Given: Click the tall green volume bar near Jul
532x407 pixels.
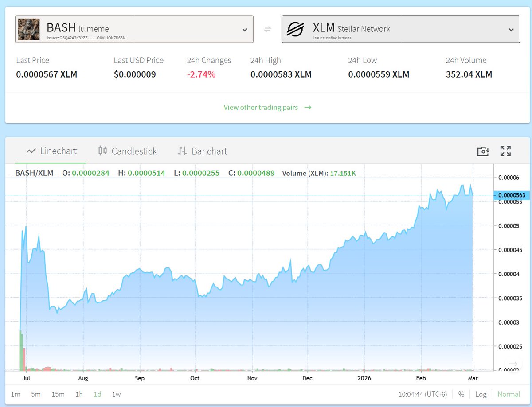Looking at the screenshot, I should [21, 350].
